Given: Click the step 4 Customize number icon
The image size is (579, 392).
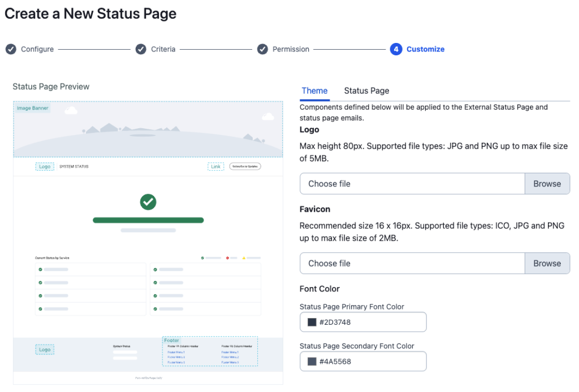Looking at the screenshot, I should [396, 49].
